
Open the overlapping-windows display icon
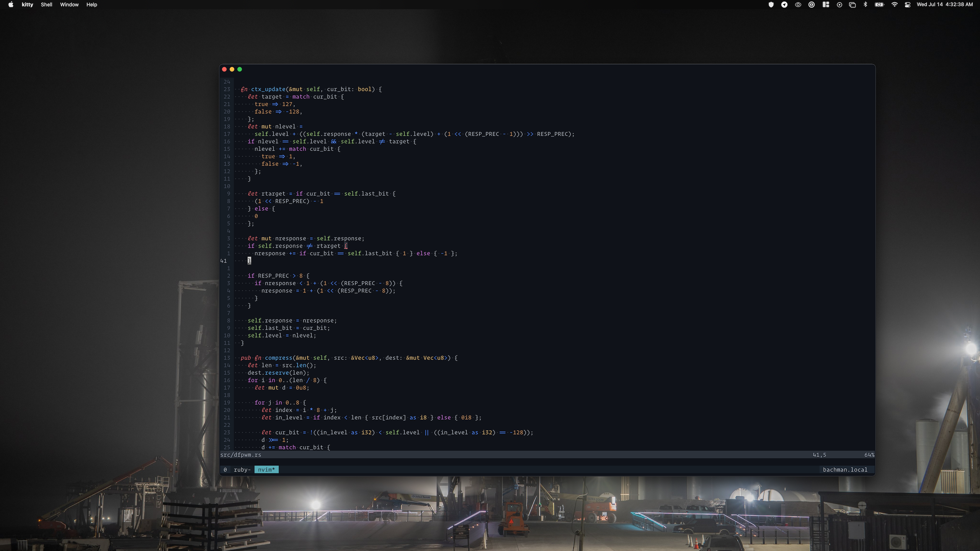853,5
